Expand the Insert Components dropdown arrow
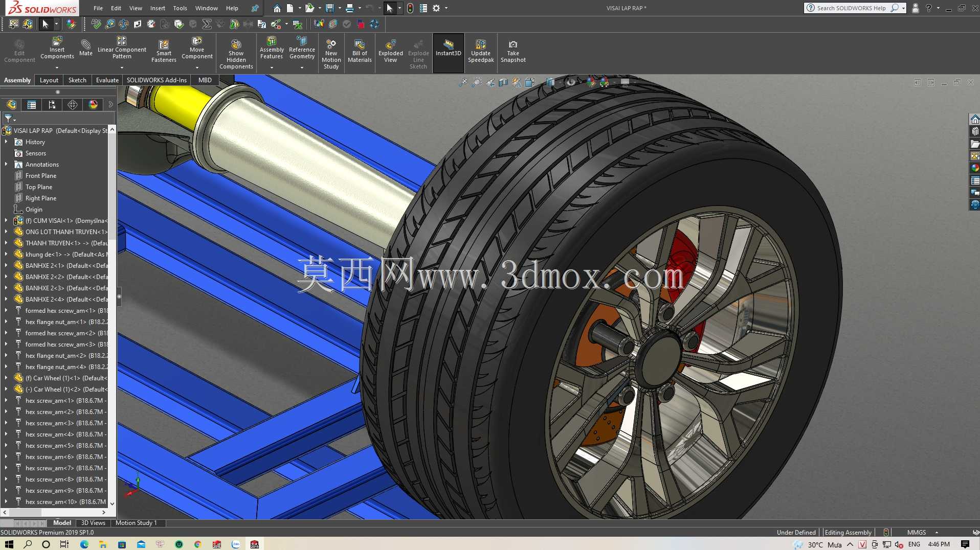Screen dimensions: 980x550 tap(57, 67)
